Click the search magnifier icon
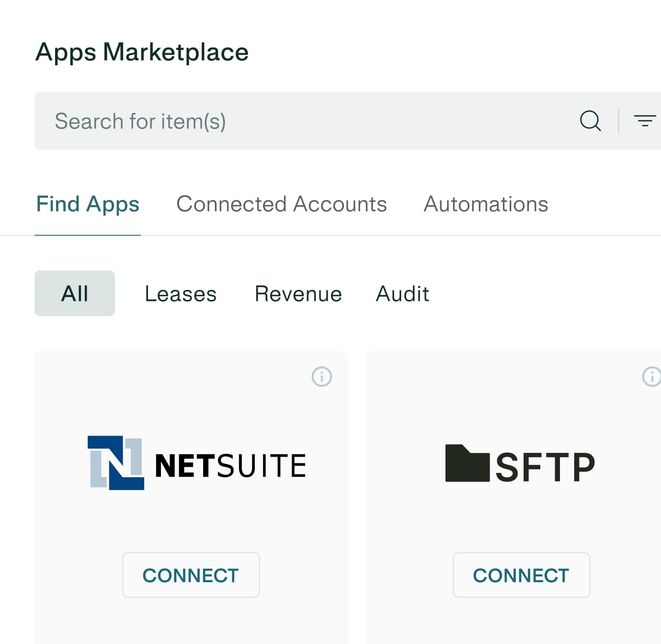661x644 pixels. (590, 121)
